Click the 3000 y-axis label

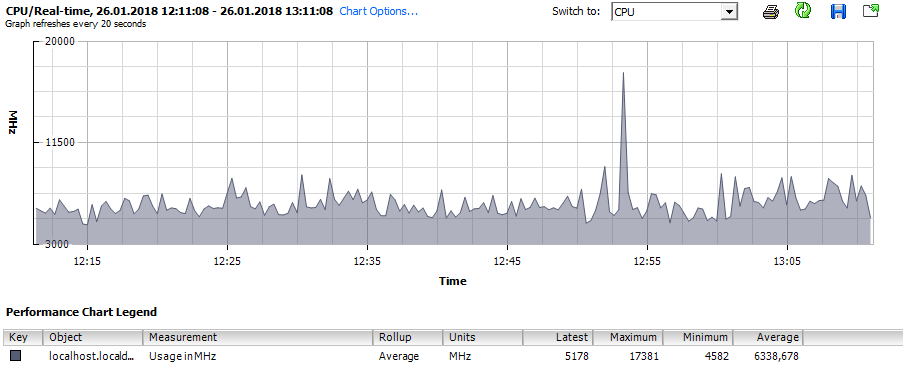57,244
